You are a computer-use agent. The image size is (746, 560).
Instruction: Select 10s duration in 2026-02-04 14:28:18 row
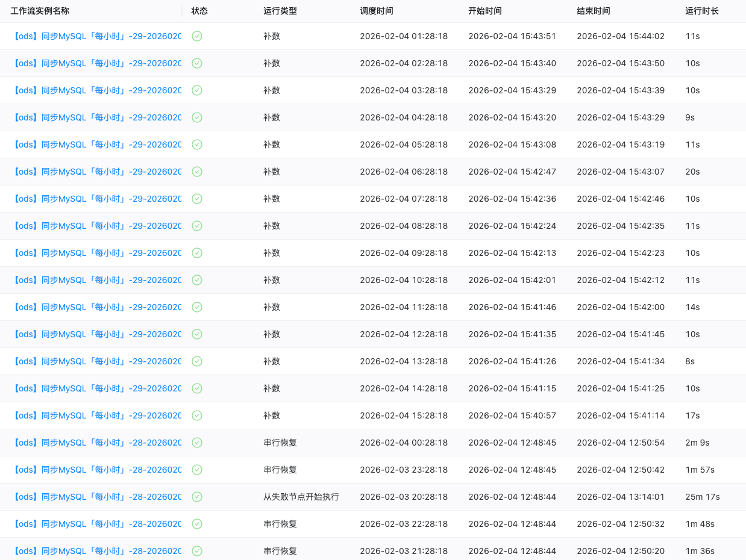692,388
